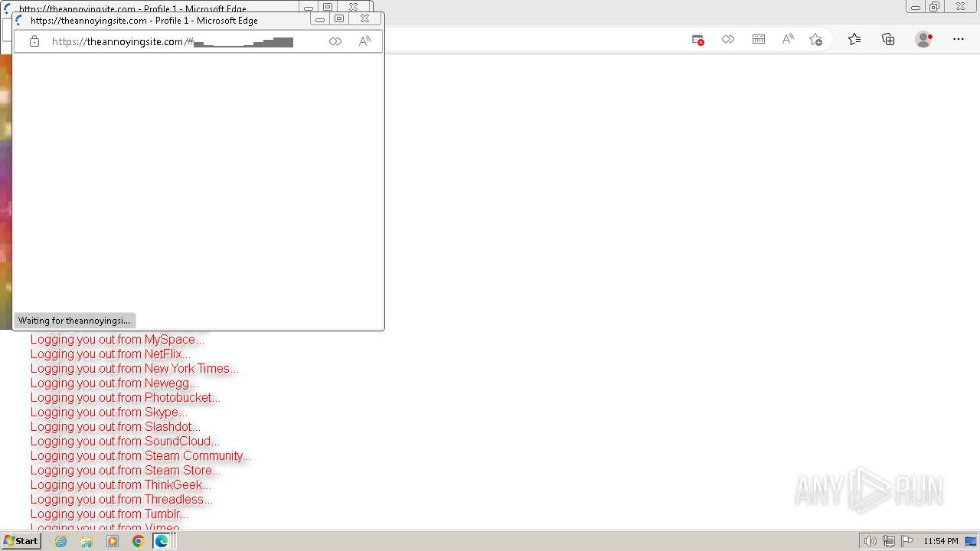Click 'Logging you out from NetFlix...' text
The height and width of the screenshot is (551, 980).
pyautogui.click(x=110, y=354)
